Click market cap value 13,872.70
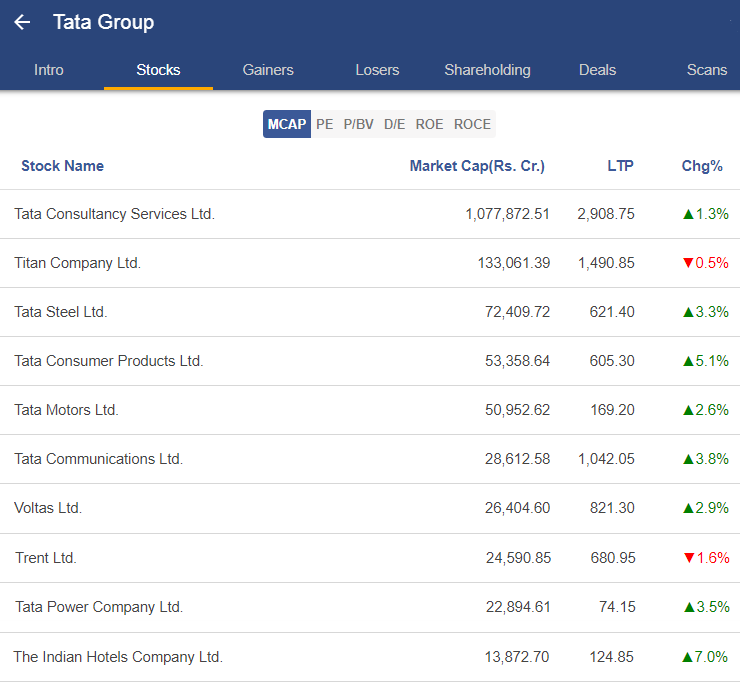The image size is (740, 682). click(x=517, y=657)
